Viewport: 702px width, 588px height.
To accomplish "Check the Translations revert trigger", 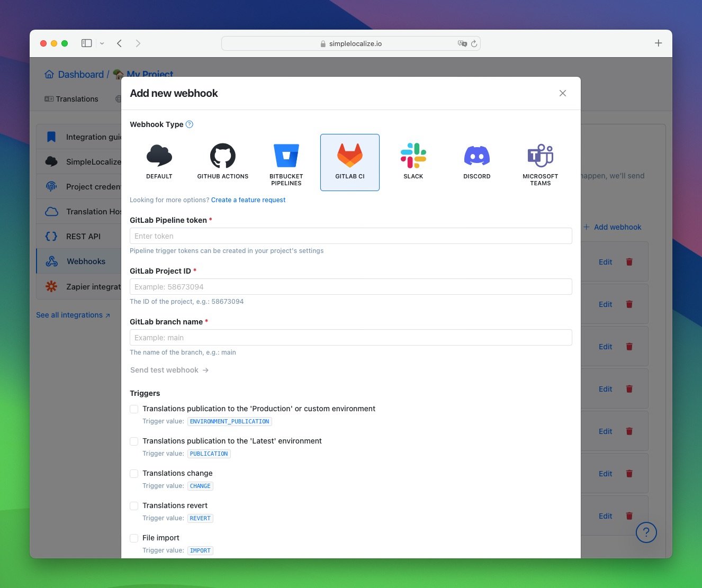I will pos(134,506).
